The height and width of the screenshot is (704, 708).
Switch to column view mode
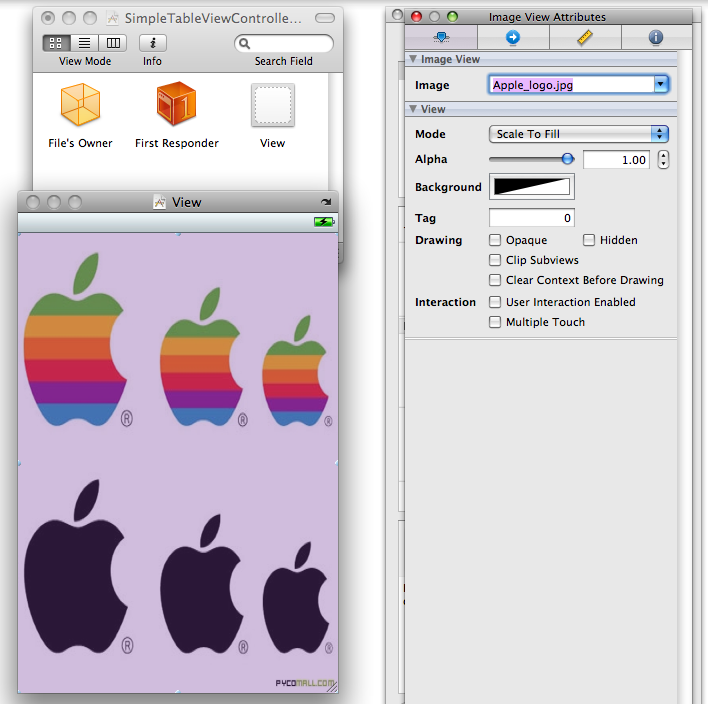pyautogui.click(x=113, y=43)
